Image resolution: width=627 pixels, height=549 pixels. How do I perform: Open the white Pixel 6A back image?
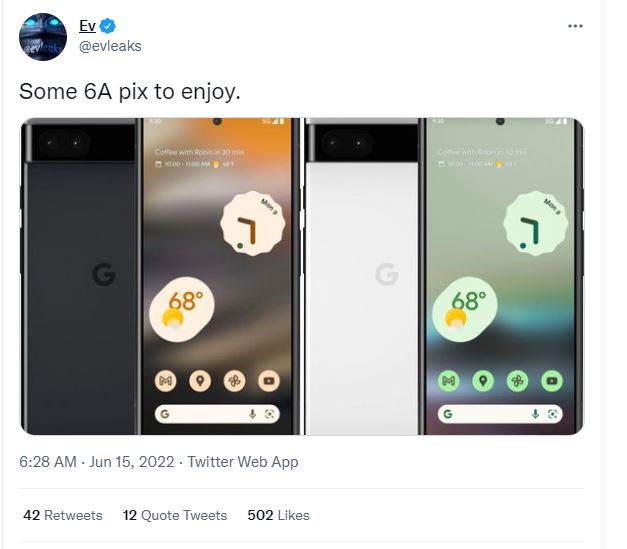pos(362,276)
